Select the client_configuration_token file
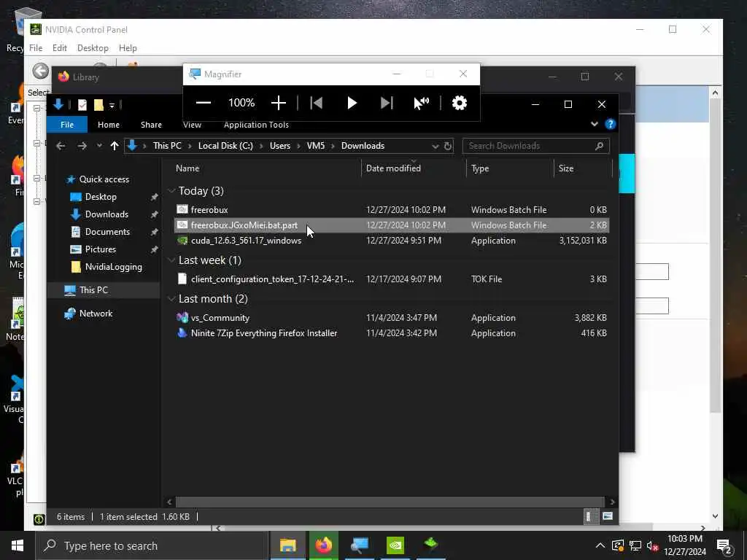This screenshot has width=747, height=560. click(x=392, y=279)
